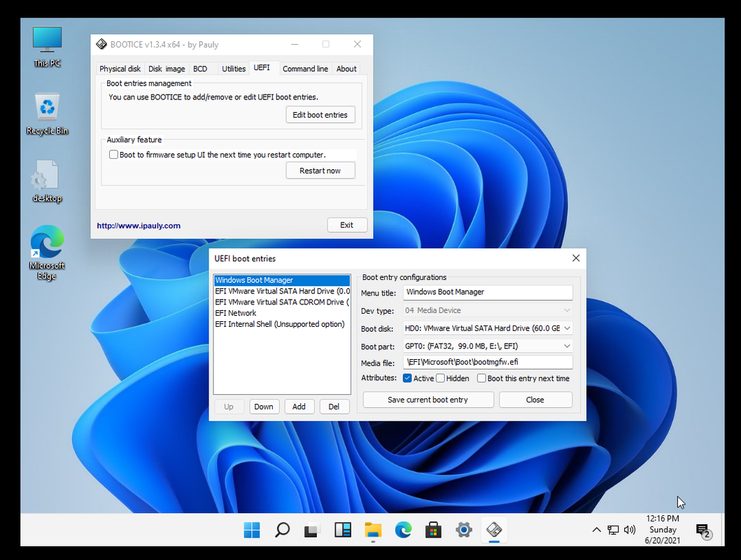Image resolution: width=741 pixels, height=560 pixels.
Task: Select EFI VMware Virtual SATA Hard Drive entry
Action: tap(282, 291)
